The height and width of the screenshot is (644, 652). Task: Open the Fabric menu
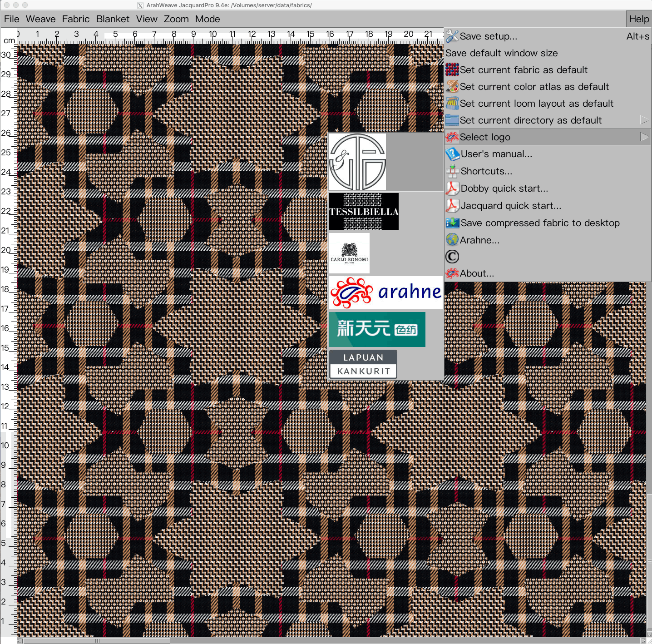point(76,19)
